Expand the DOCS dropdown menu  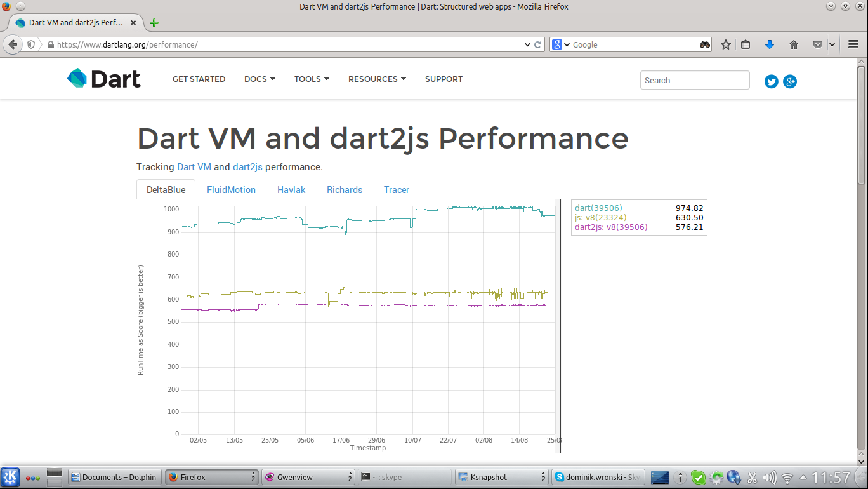[260, 79]
